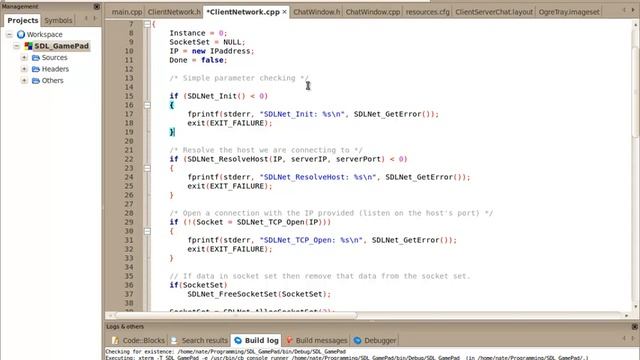Collapse code fold at line 7

tap(147, 24)
